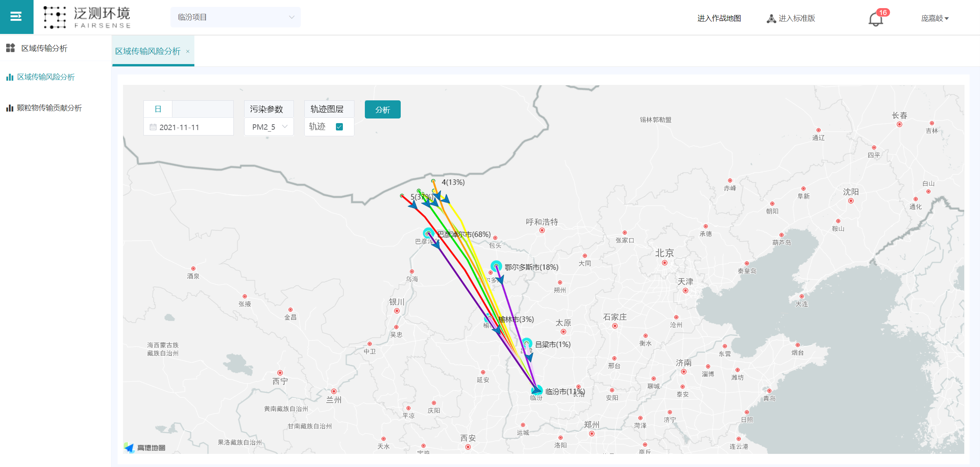Click the 区域传输分析 grid icon

coord(10,48)
